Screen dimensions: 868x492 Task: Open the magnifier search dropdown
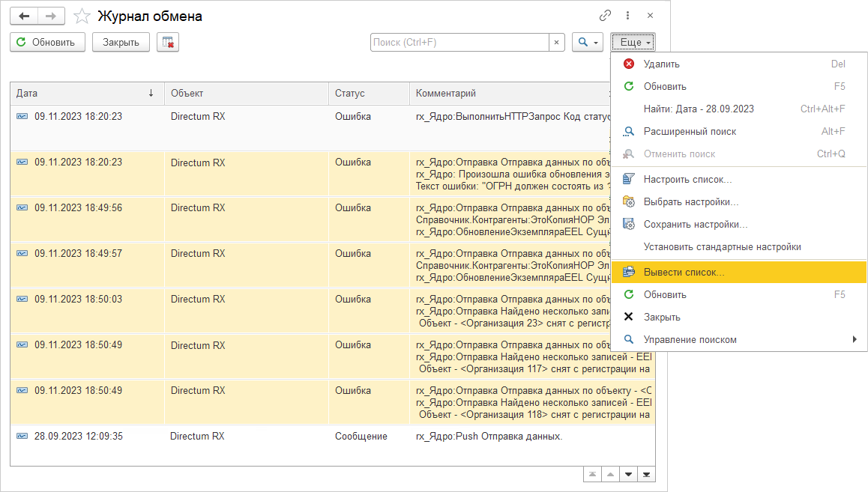click(587, 43)
